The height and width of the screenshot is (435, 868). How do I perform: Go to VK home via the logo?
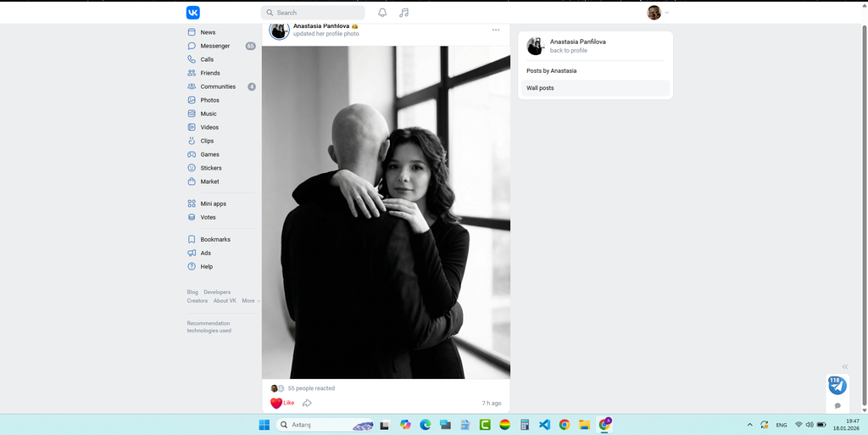pos(192,13)
